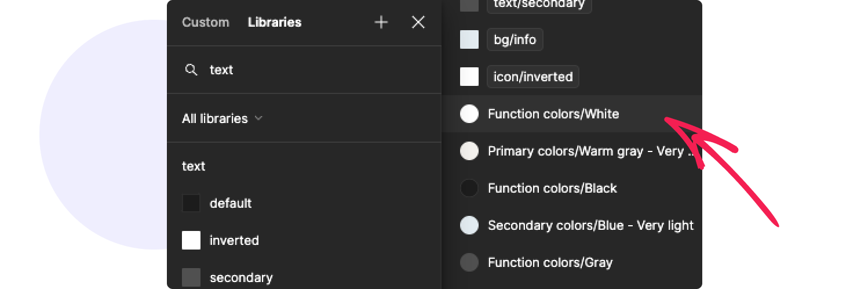The image size is (868, 289).
Task: Click the text search input field
Action: [313, 70]
